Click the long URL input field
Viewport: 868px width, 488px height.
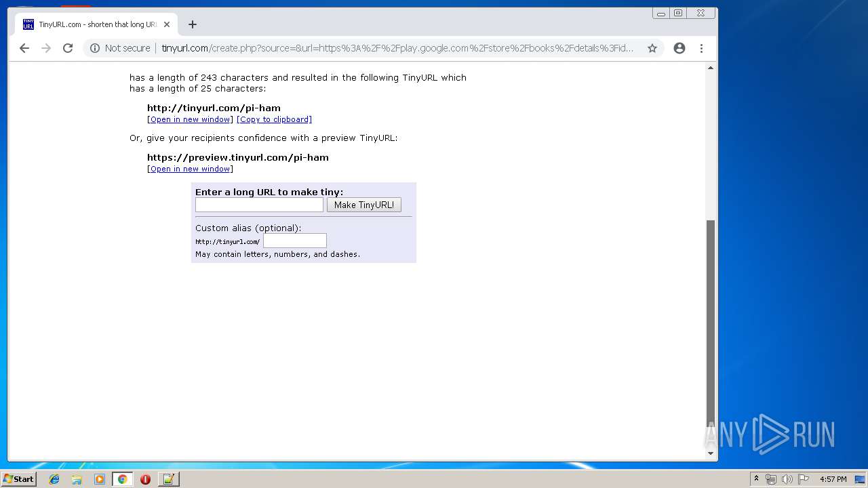259,205
